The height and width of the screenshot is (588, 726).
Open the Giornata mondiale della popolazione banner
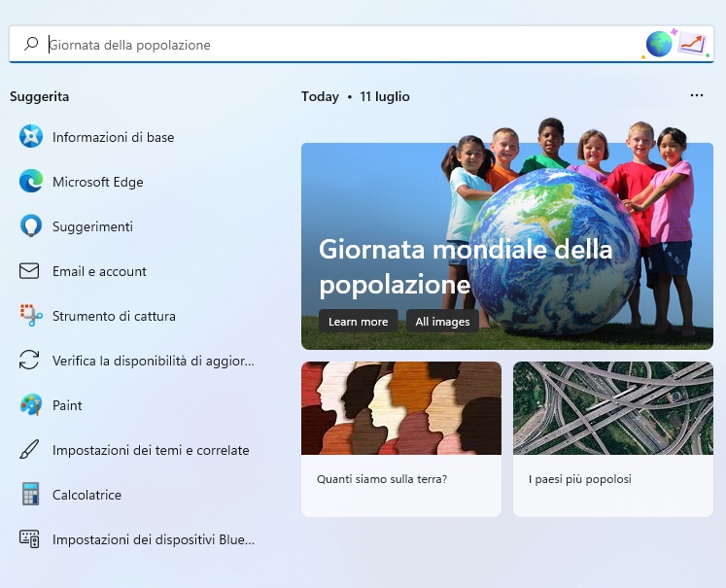[507, 246]
